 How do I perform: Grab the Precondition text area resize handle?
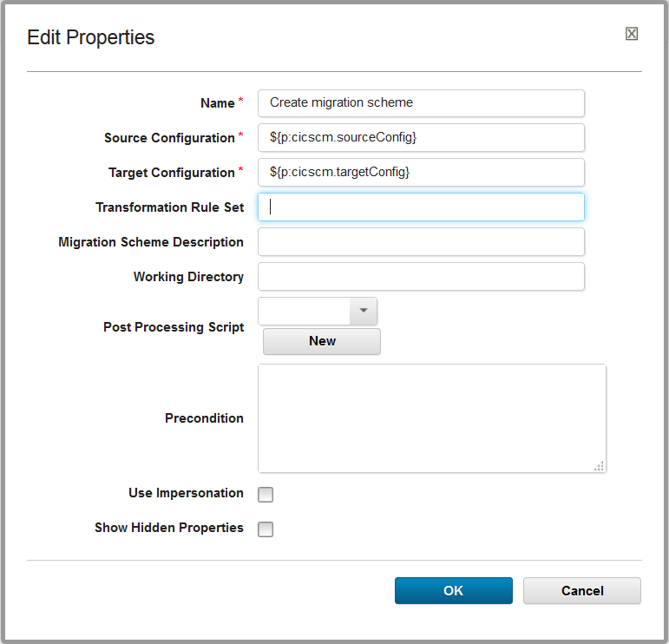[599, 466]
